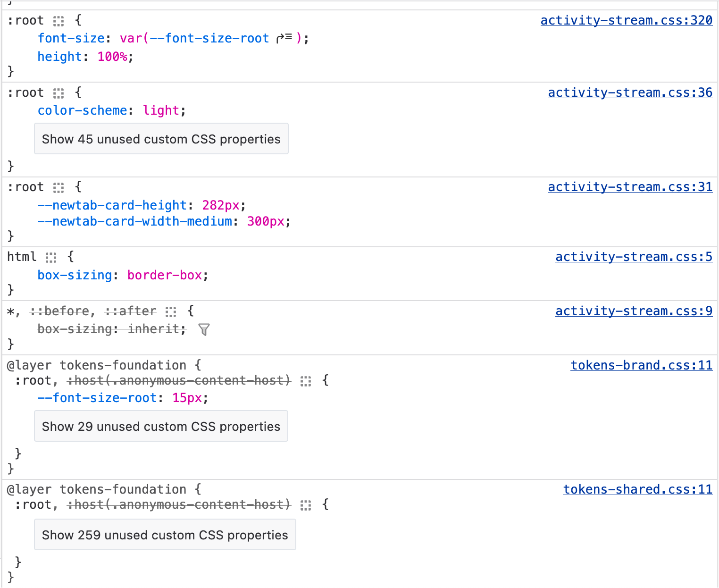
Task: Toggle the grid highlighter icon beside first :root rule
Action: coord(59,20)
